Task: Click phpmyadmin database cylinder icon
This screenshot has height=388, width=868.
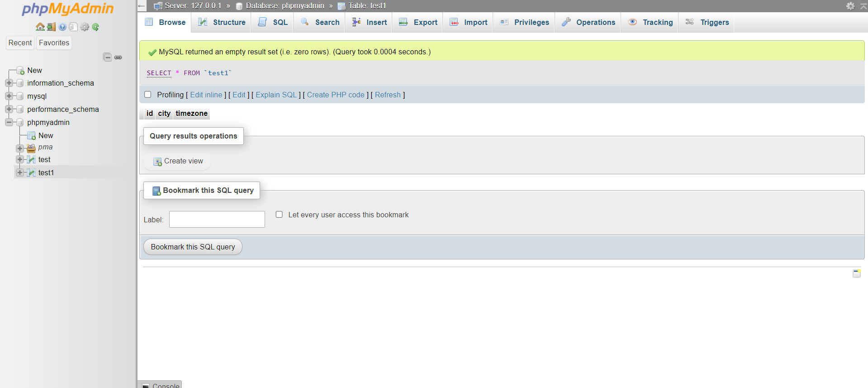Action: click(x=20, y=123)
